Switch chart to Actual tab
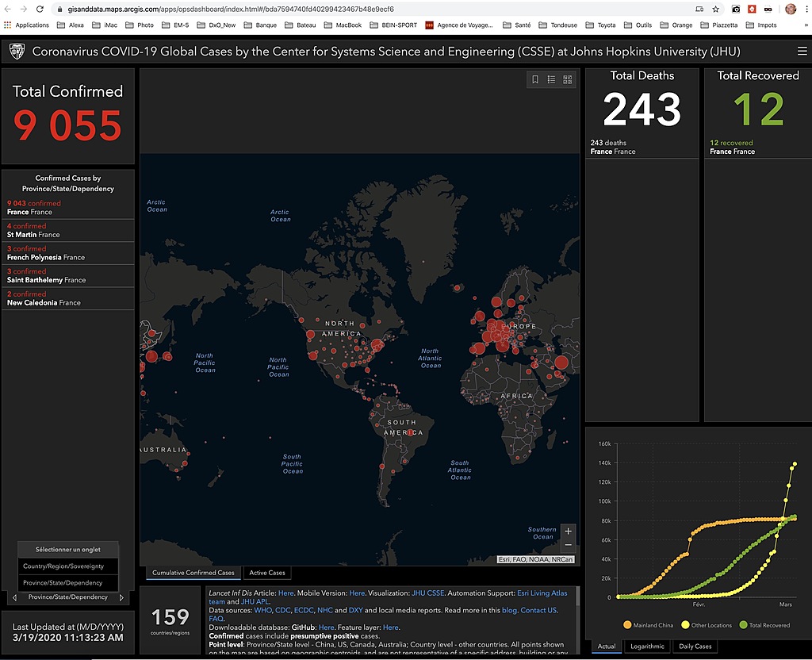 pos(607,646)
